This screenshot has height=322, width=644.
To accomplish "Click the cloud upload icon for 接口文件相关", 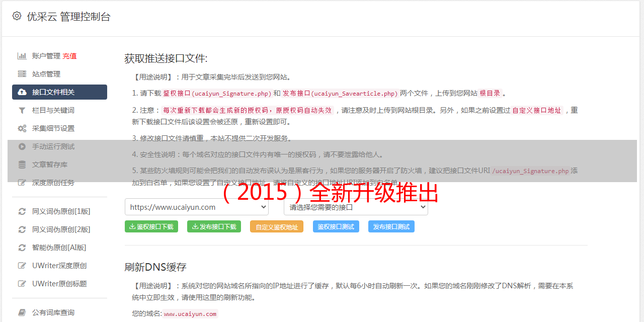I will (22, 92).
